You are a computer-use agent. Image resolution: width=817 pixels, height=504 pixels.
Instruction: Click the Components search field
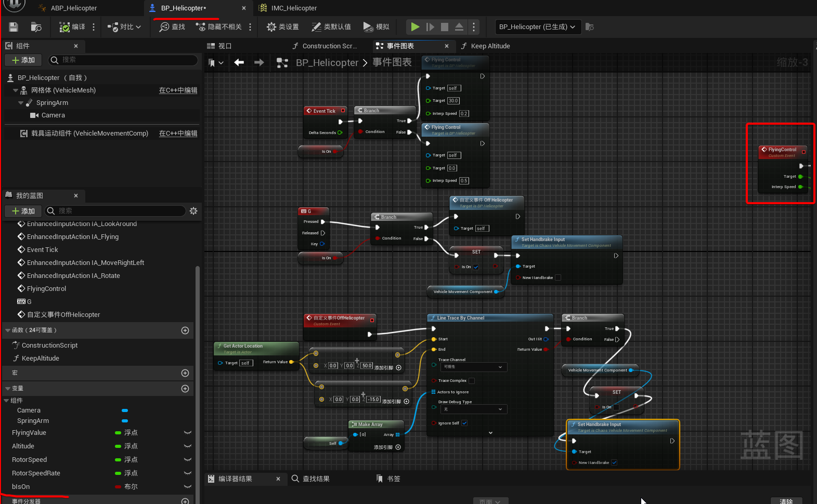[x=123, y=60]
